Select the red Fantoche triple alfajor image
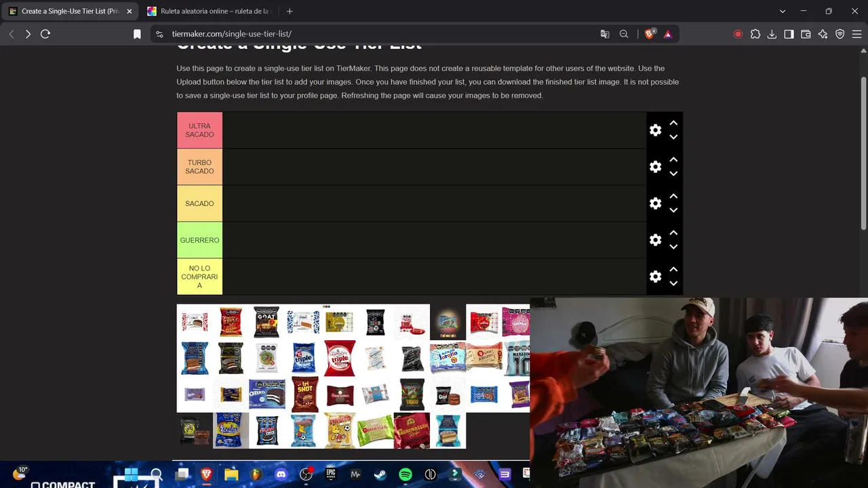 click(x=339, y=358)
